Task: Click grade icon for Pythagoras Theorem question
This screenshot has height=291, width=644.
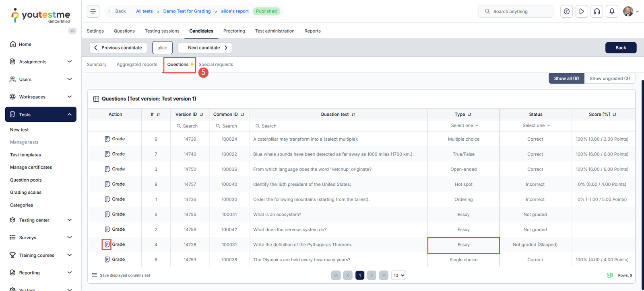Action: click(x=107, y=244)
